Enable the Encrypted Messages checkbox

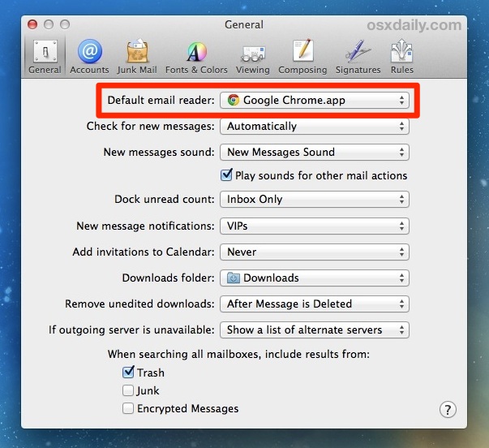[128, 408]
